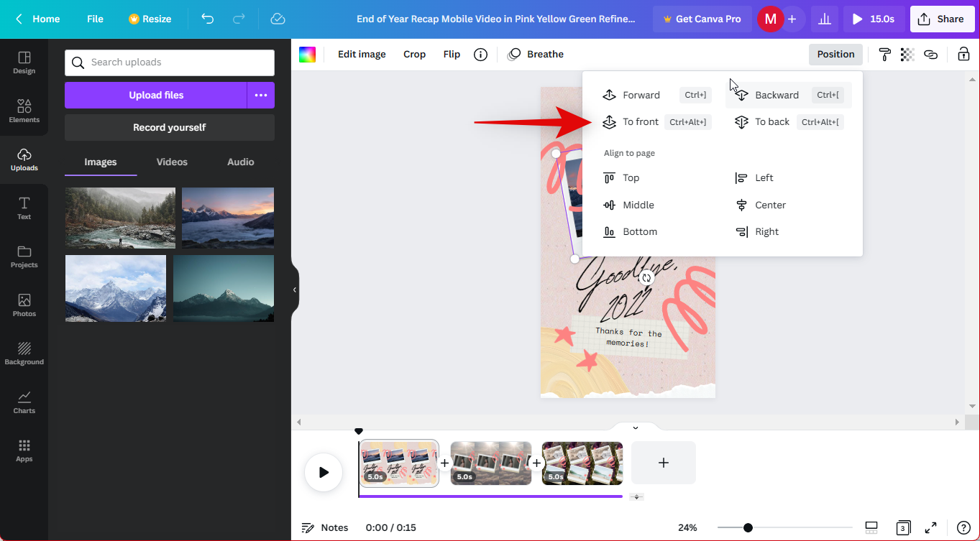Add a collaborator with plus icon

click(792, 19)
